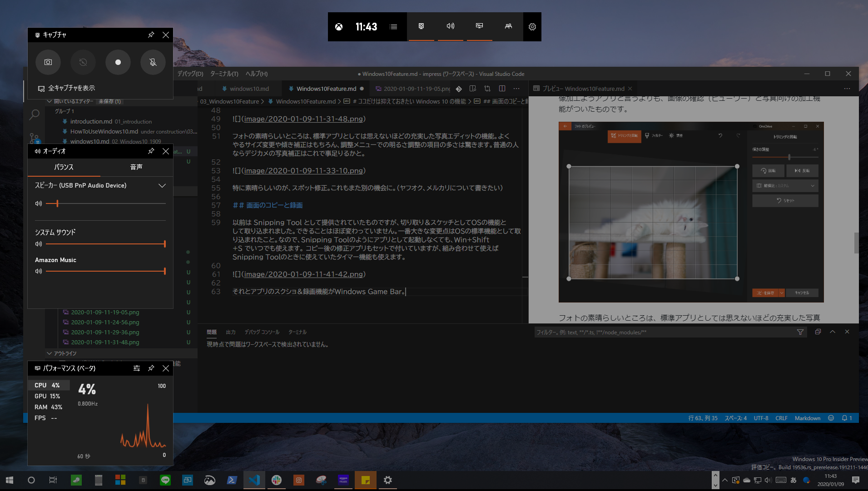Click the problems filter input field
868x491 pixels.
pyautogui.click(x=665, y=332)
